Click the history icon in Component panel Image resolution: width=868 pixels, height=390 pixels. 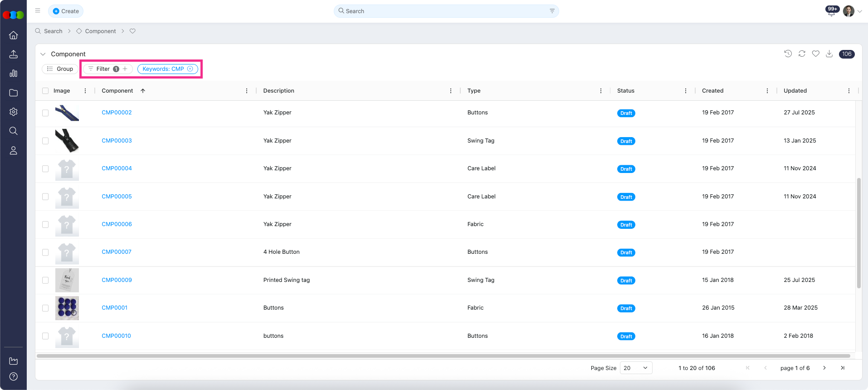[788, 54]
